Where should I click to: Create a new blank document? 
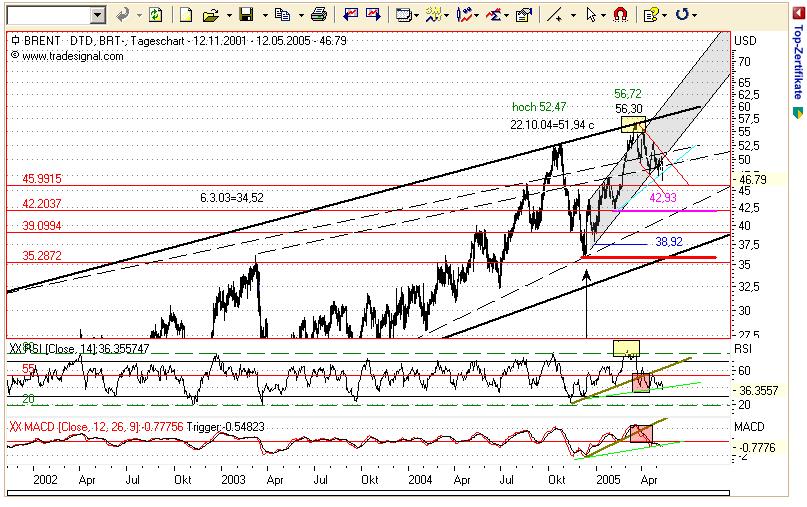[186, 15]
